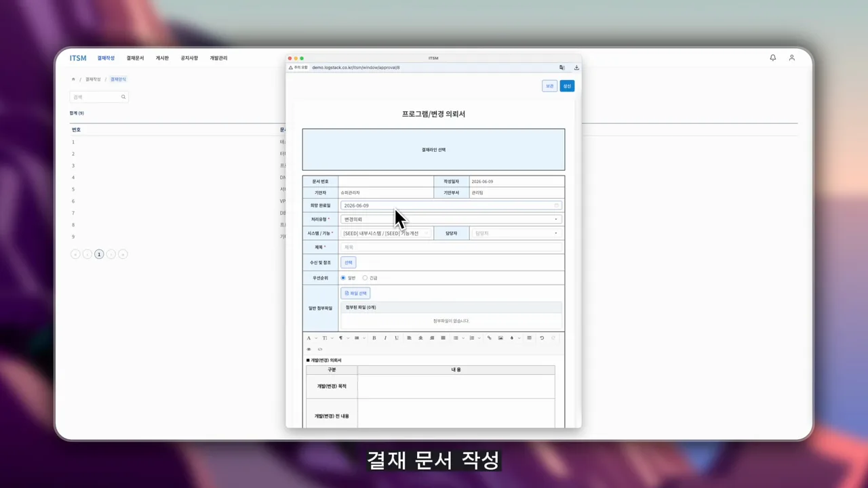Open the 결재문서 menu in main window
This screenshot has height=488, width=868.
click(135, 58)
